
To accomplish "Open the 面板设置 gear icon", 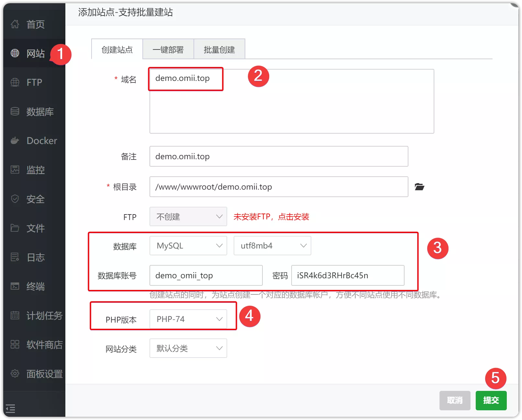I will click(x=15, y=373).
